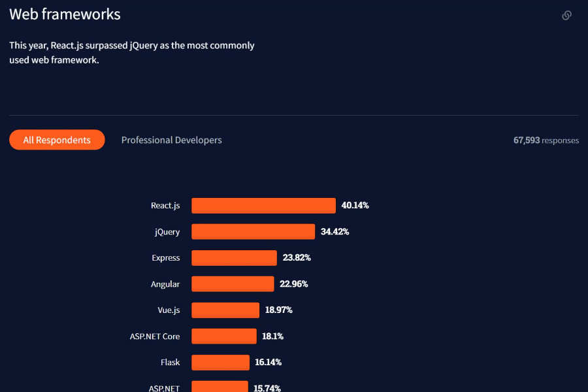Click the "ASP.NET Core" chart label
Screen dimensions: 588x392
click(x=155, y=336)
